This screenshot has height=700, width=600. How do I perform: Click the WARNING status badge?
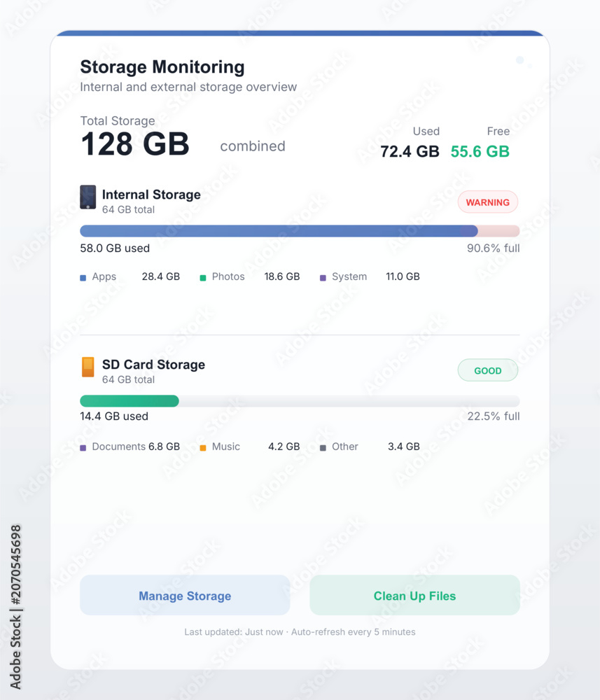(487, 202)
